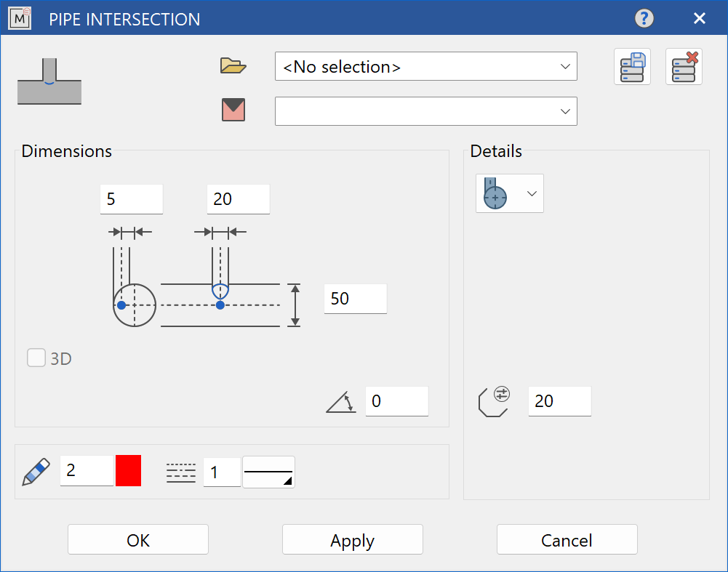The image size is (728, 572).
Task: Save current settings with the database save icon
Action: pyautogui.click(x=632, y=67)
